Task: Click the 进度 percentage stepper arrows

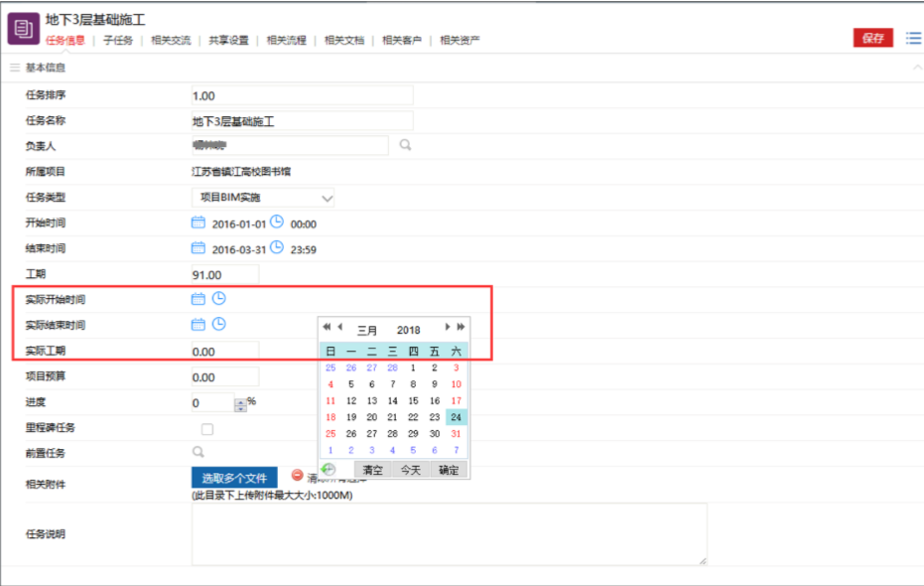Action: point(240,405)
